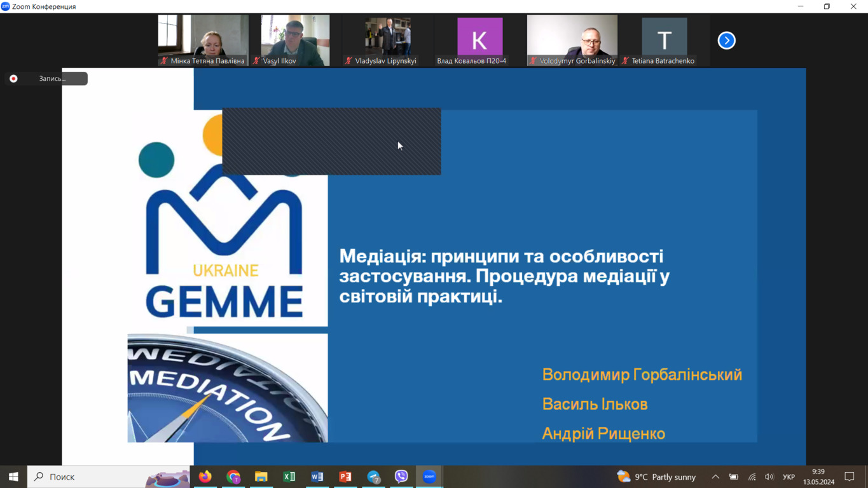868x488 pixels.
Task: Open the clock showing 9:39 13.05.2024
Action: coord(818,477)
